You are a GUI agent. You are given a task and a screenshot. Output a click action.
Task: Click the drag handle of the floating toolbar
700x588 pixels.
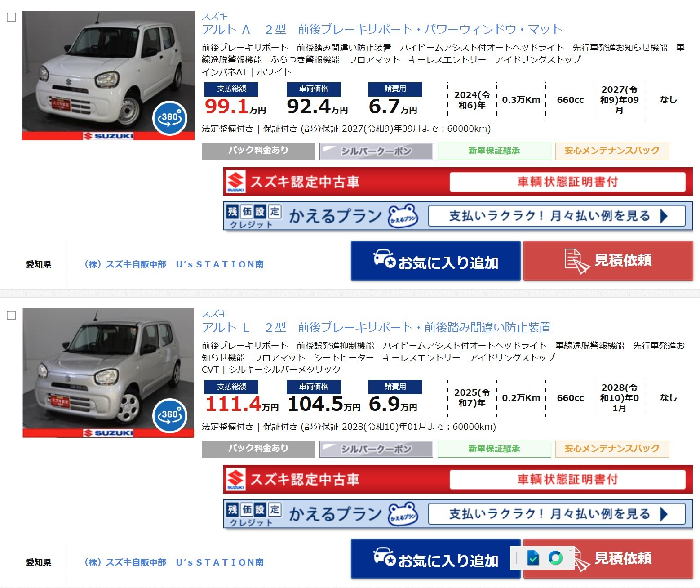pos(515,558)
